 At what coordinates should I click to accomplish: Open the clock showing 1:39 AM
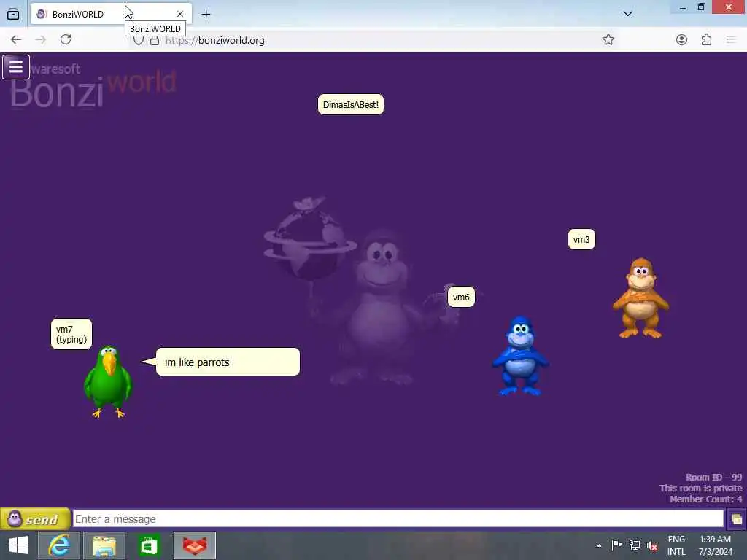(x=715, y=545)
